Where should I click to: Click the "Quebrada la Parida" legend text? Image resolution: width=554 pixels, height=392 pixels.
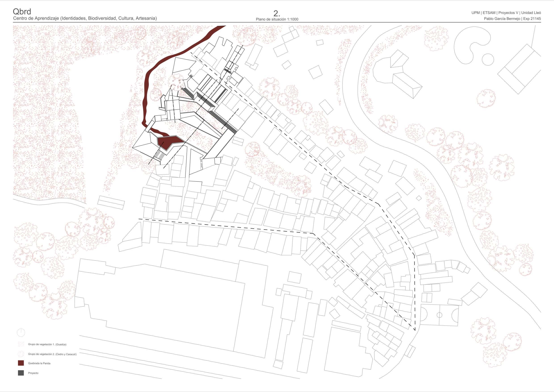pyautogui.click(x=39, y=363)
